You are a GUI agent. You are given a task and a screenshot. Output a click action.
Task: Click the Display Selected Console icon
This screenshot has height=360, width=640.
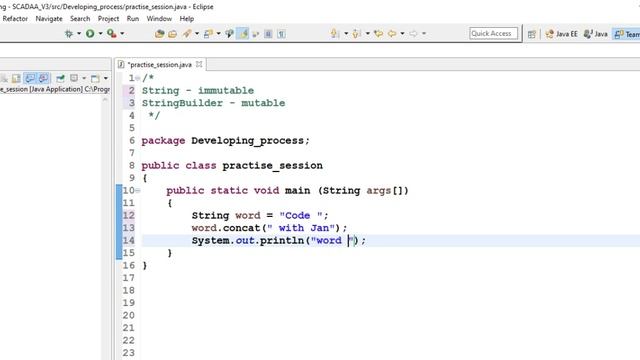(74, 78)
